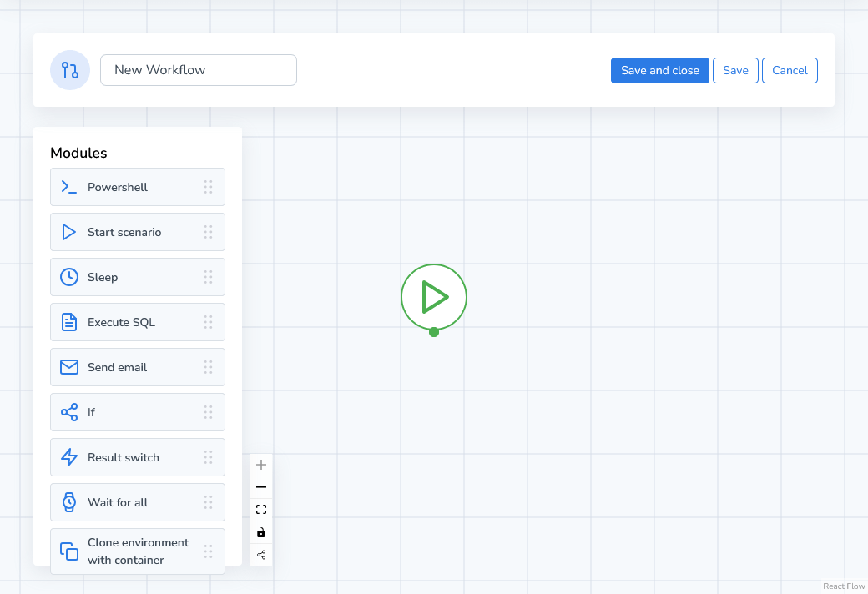Viewport: 868px width, 594px height.
Task: Select the Send email module label
Action: (x=118, y=367)
